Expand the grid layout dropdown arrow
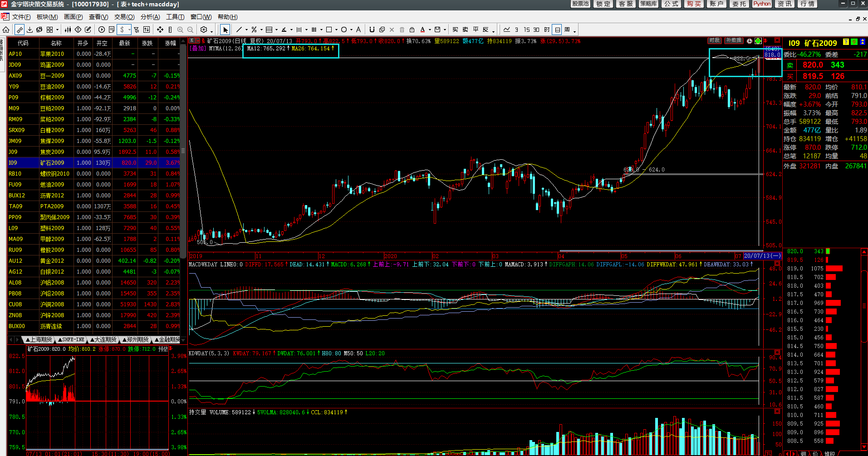The image size is (868, 456). 58,30
